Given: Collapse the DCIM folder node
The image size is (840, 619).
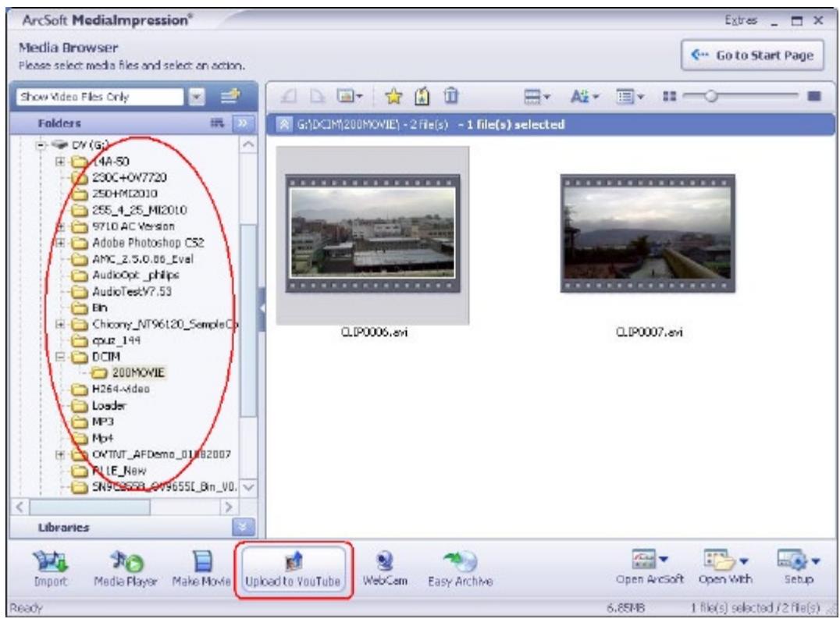Looking at the screenshot, I should pyautogui.click(x=60, y=357).
